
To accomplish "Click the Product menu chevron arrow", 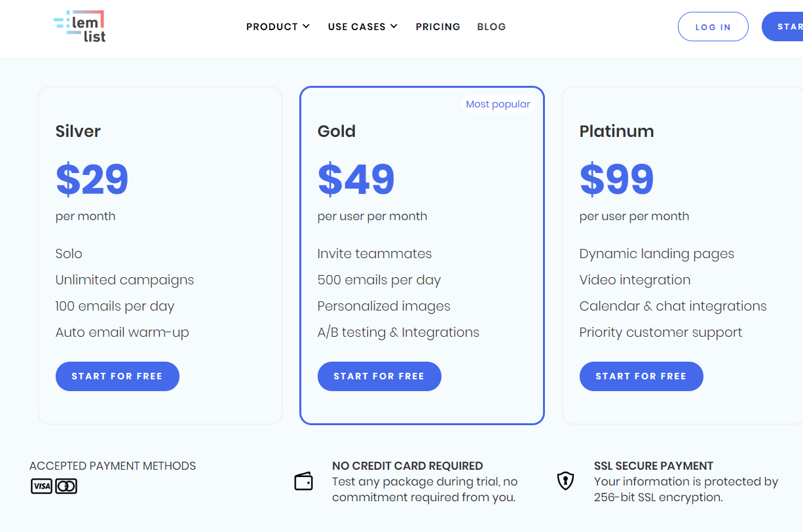I will (306, 27).
